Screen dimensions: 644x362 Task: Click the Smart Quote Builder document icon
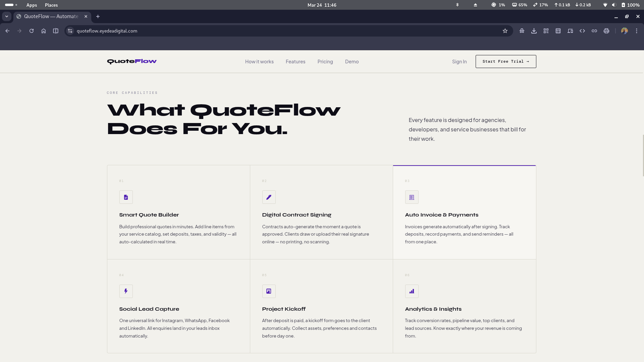coord(126,197)
